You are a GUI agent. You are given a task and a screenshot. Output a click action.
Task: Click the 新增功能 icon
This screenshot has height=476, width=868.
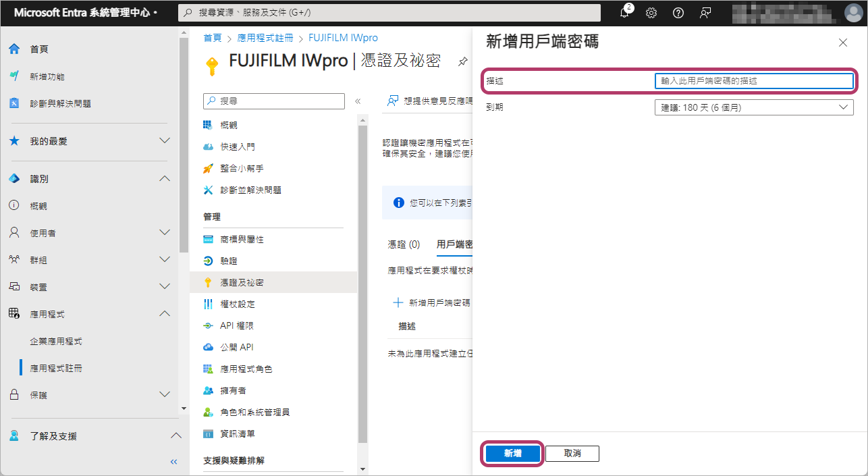tap(14, 76)
